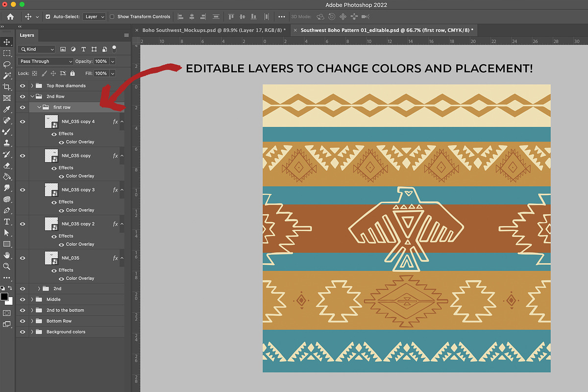The height and width of the screenshot is (392, 588).
Task: Toggle layer filtering on or off
Action: (114, 48)
